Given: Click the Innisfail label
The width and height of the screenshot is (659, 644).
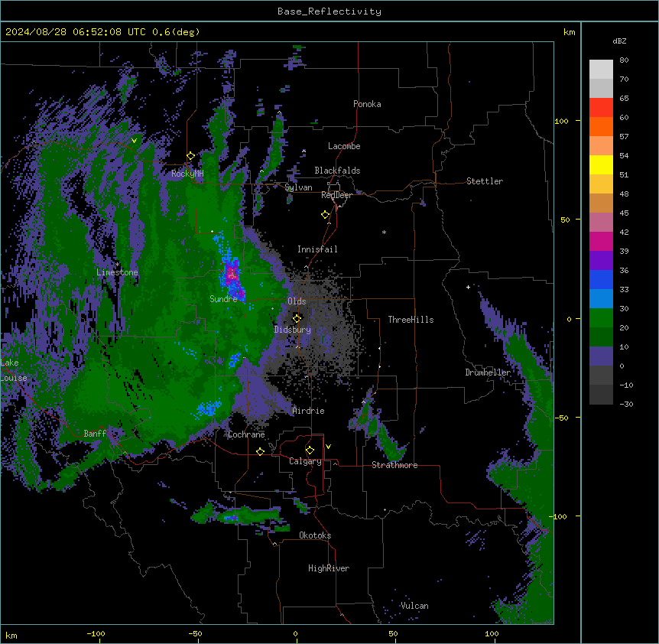Looking at the screenshot, I should tap(317, 249).
